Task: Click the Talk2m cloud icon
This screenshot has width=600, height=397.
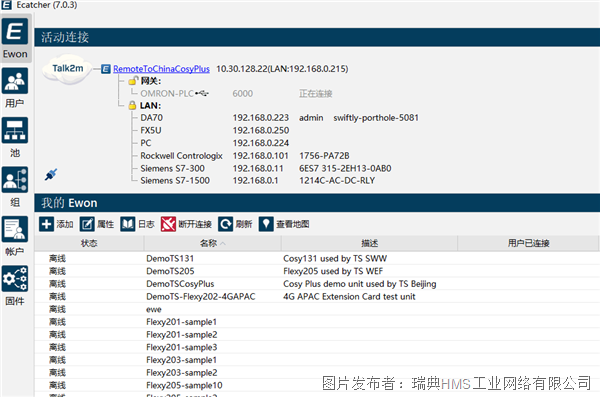Action: 67,69
